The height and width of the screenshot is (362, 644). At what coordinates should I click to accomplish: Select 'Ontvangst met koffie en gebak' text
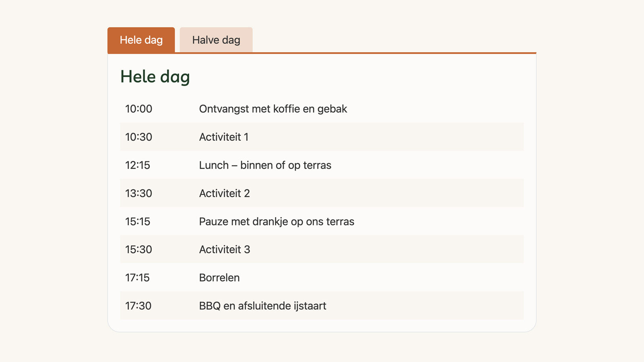click(273, 109)
